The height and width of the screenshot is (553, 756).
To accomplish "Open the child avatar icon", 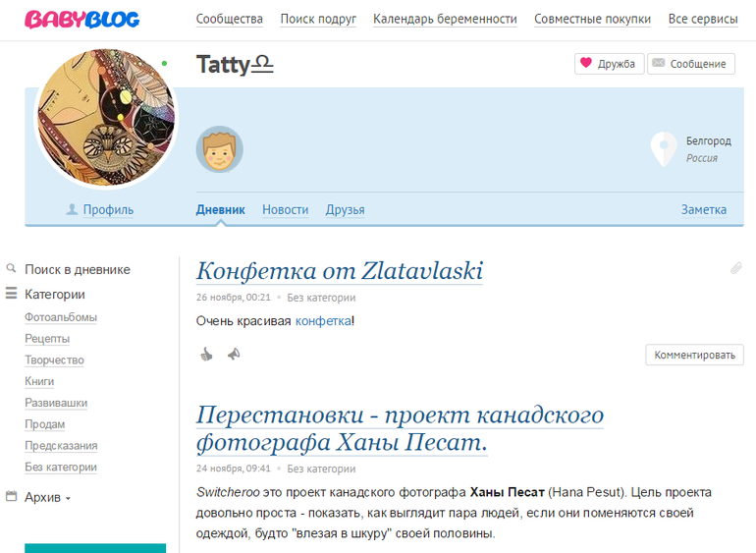I will pyautogui.click(x=219, y=149).
